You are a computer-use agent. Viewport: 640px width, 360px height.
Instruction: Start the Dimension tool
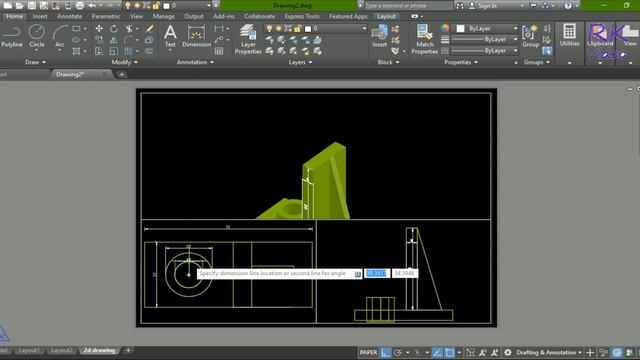[x=196, y=36]
